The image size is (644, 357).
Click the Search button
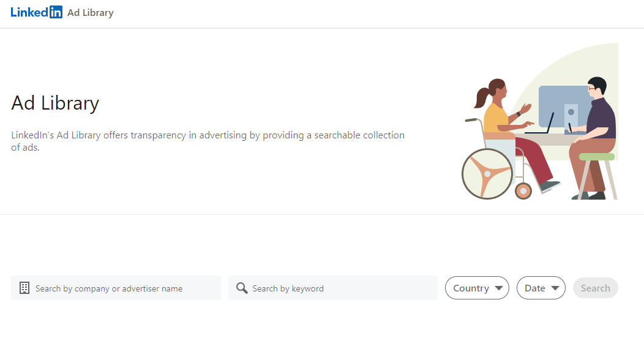click(x=595, y=288)
